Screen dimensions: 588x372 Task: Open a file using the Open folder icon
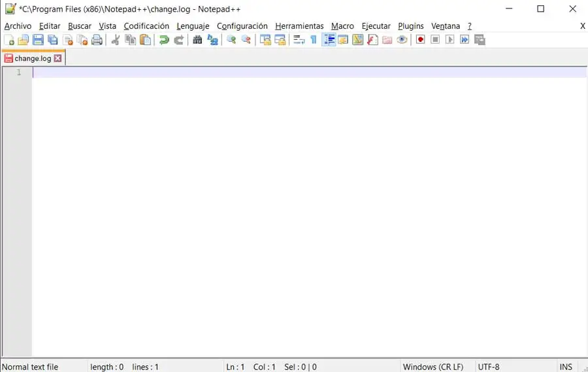[x=24, y=40]
